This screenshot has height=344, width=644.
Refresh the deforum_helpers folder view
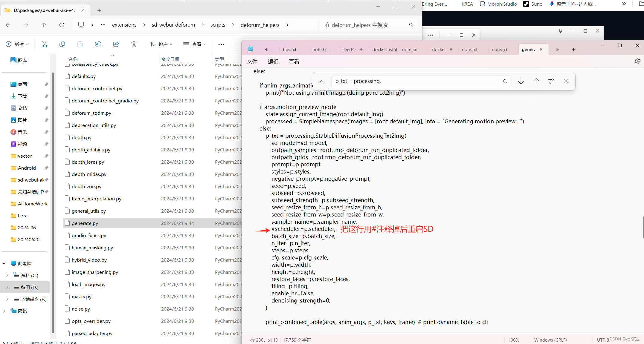(x=62, y=25)
